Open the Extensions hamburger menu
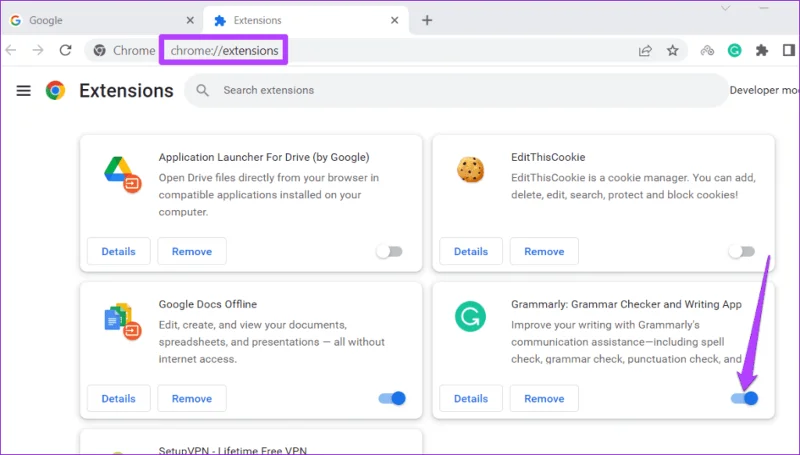 (23, 91)
